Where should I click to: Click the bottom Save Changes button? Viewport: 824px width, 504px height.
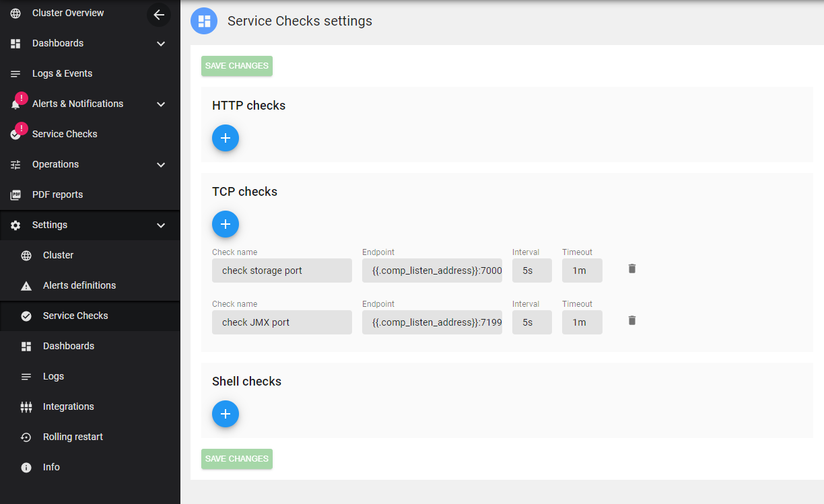click(x=237, y=459)
